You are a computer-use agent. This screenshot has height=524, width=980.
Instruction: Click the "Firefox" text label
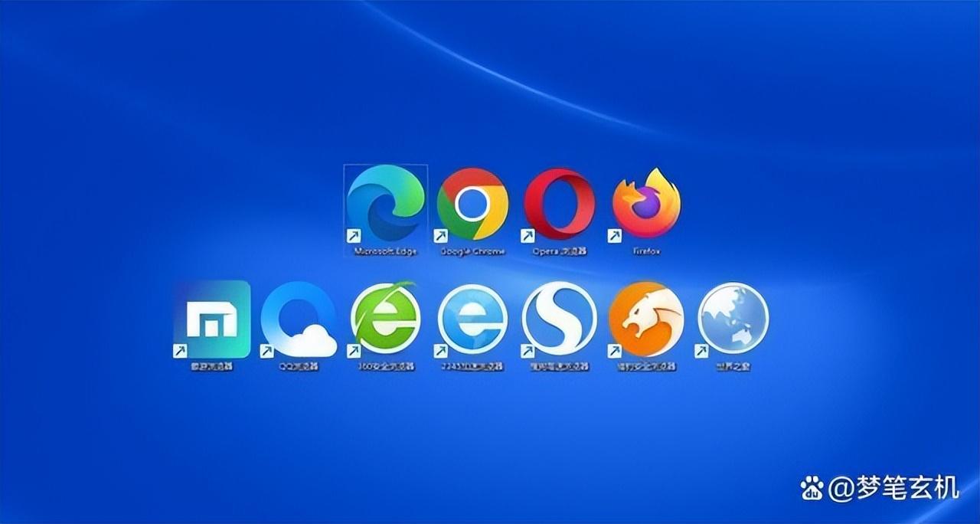click(x=646, y=251)
